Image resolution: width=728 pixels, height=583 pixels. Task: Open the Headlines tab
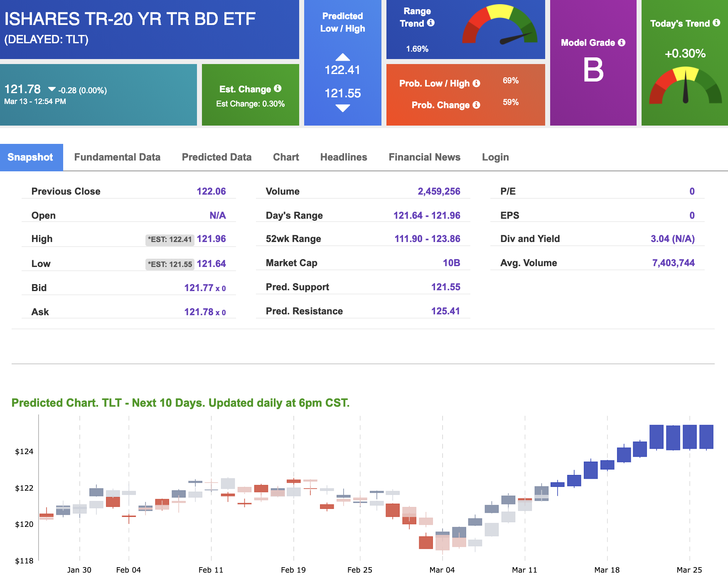click(x=344, y=157)
